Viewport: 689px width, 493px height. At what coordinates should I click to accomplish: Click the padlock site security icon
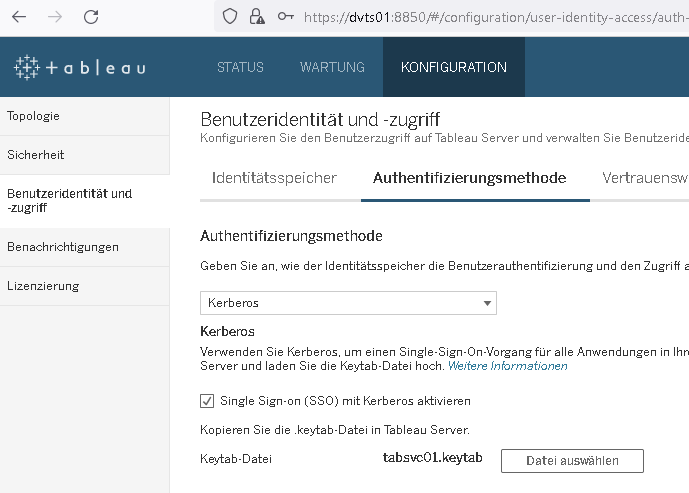[x=256, y=16]
